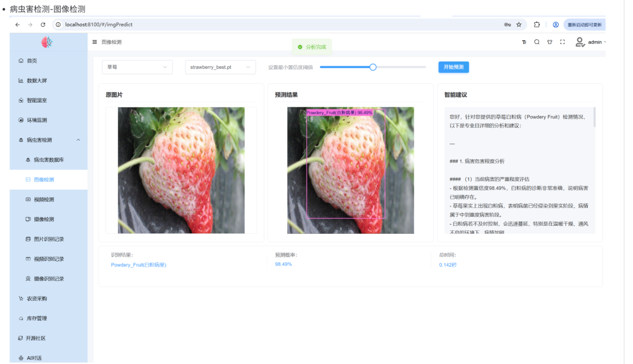Click the 农资采购 cart icon

(x=21, y=298)
